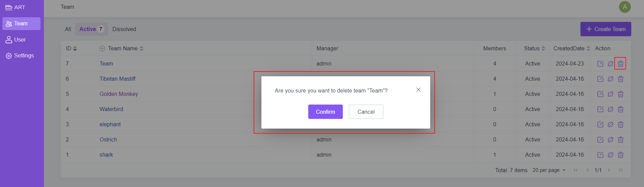Edit the team named Team

pos(600,64)
